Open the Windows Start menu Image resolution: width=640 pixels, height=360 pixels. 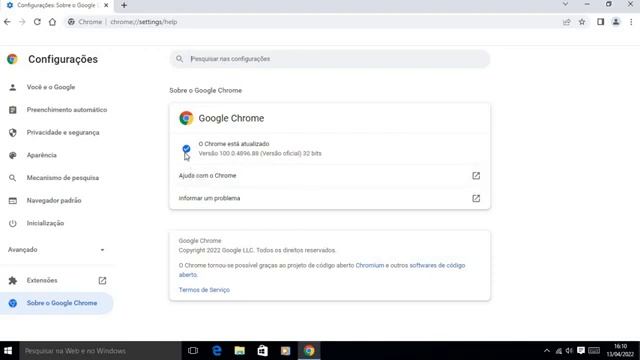(x=8, y=351)
